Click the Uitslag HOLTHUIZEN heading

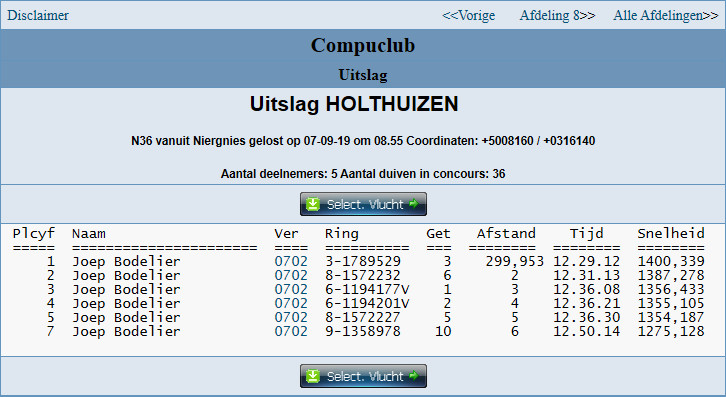point(354,104)
